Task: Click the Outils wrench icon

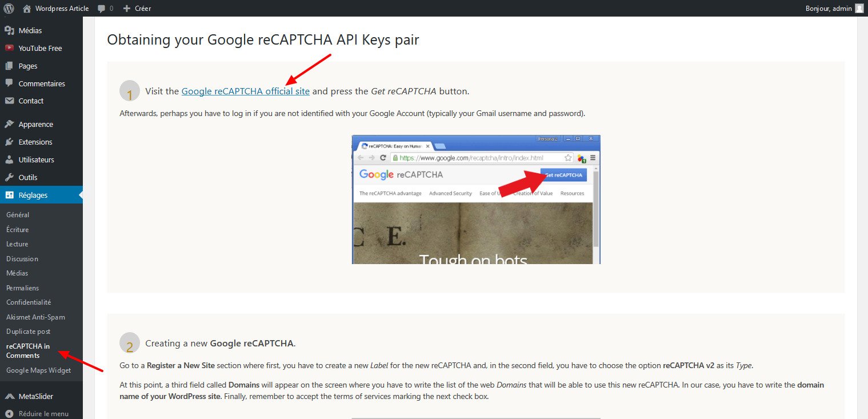Action: (x=9, y=177)
